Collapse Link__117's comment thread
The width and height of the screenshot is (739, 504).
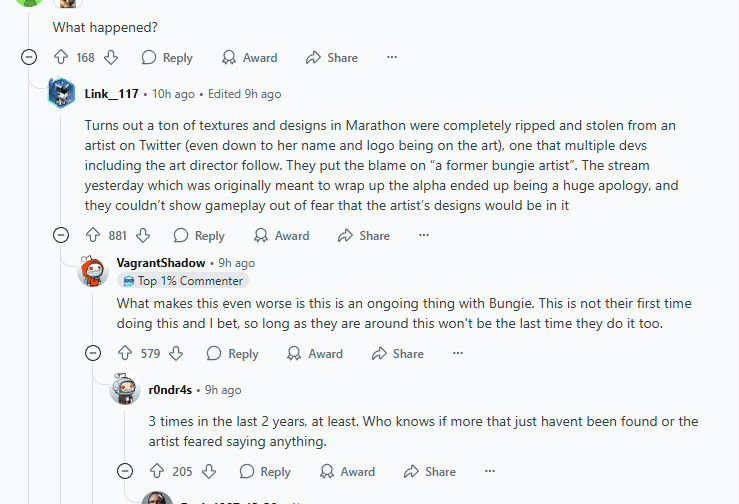click(x=60, y=236)
